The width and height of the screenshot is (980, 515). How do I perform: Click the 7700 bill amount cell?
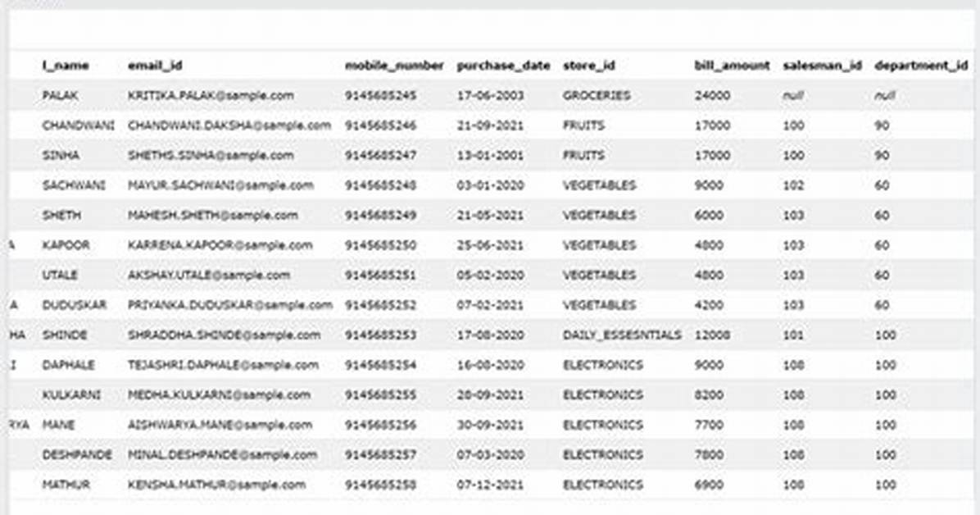coord(709,426)
